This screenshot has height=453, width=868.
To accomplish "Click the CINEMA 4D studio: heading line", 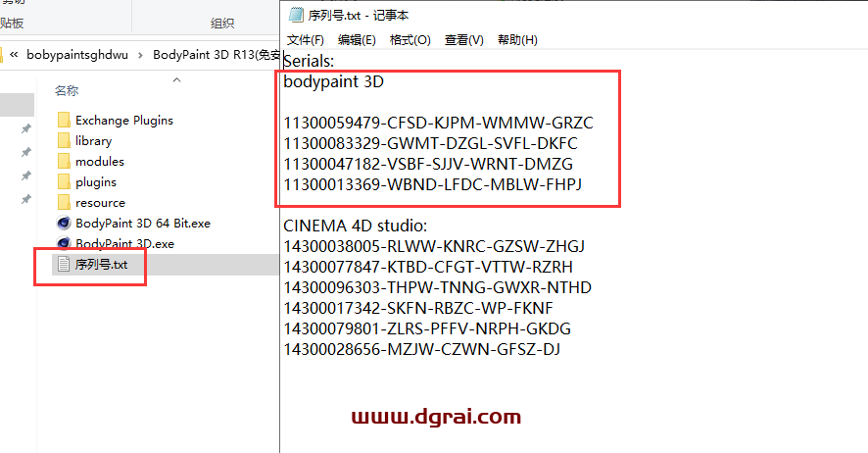I will point(356,226).
